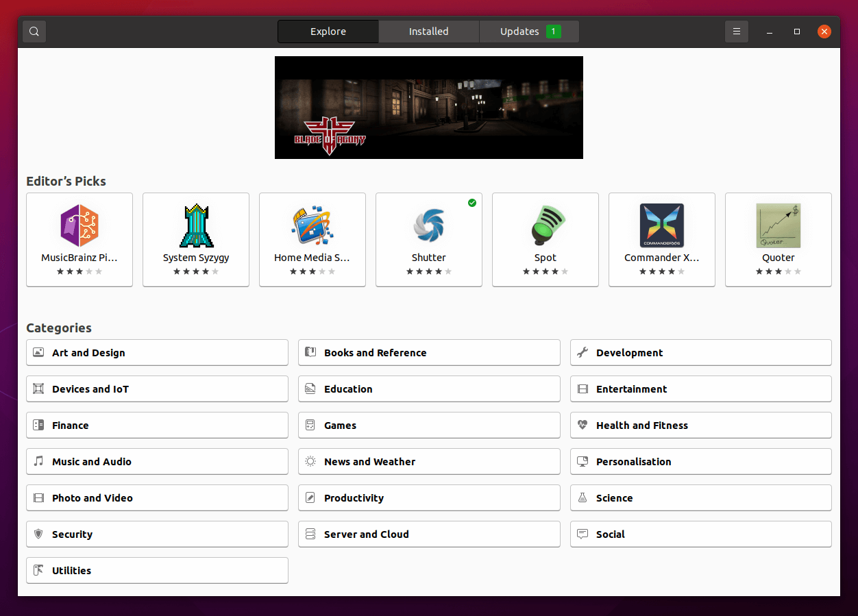Open the Utilities category
The width and height of the screenshot is (858, 616).
pos(157,571)
